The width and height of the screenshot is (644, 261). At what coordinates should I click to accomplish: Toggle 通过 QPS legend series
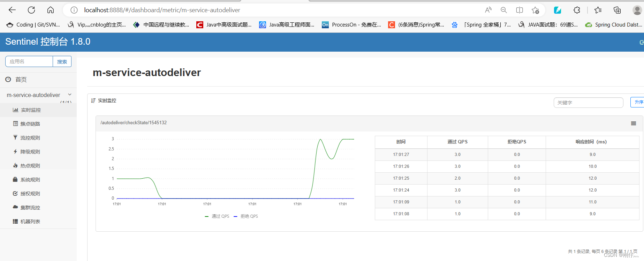[x=217, y=216]
